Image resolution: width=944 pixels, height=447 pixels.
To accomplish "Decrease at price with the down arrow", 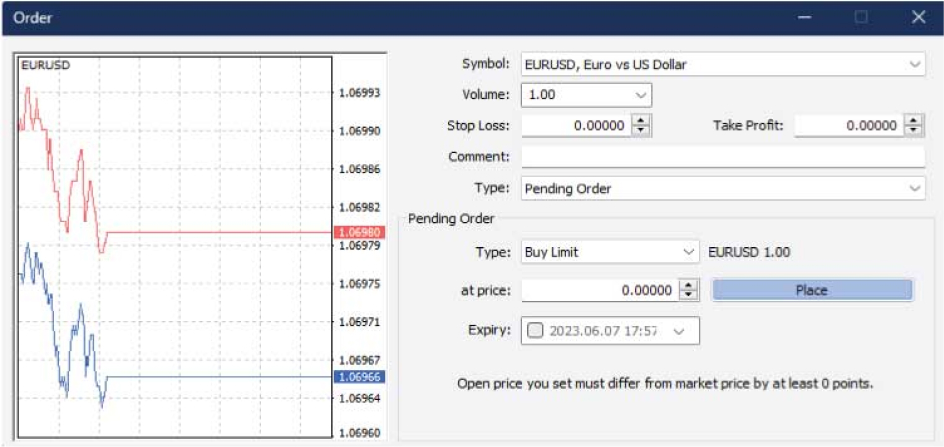I will [x=688, y=296].
